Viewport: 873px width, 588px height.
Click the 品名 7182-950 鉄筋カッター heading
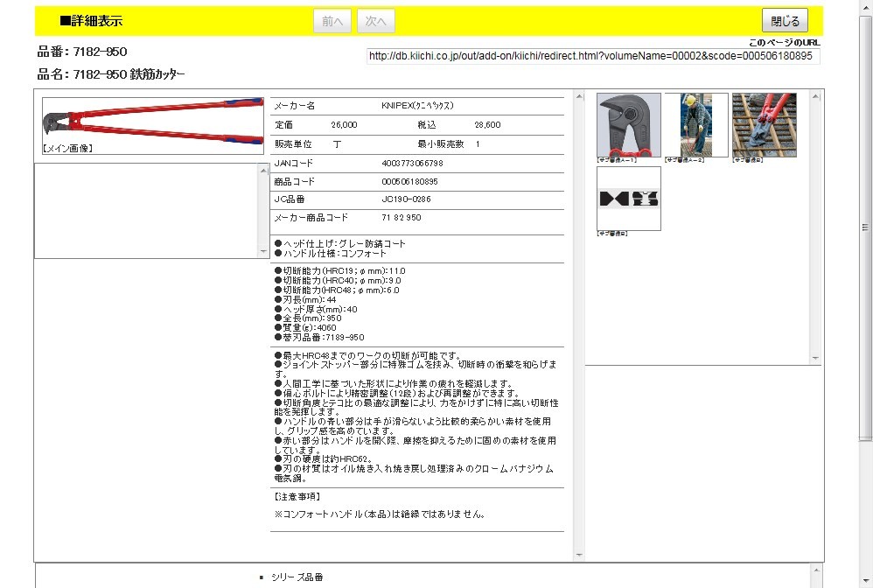111,74
